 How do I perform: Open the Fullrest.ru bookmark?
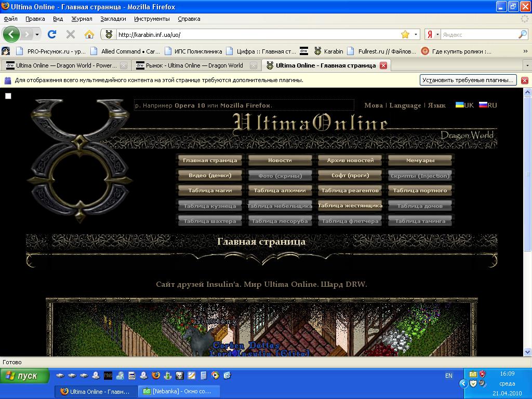point(382,51)
